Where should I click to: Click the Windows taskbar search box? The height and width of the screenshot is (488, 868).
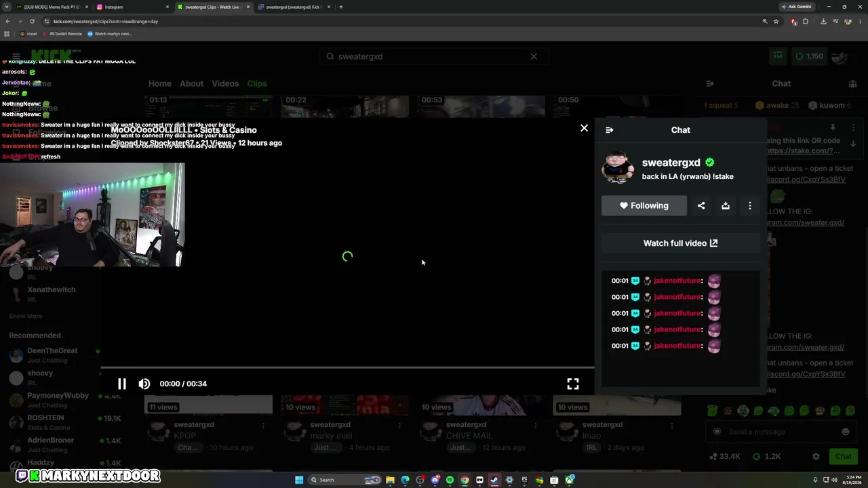344,480
